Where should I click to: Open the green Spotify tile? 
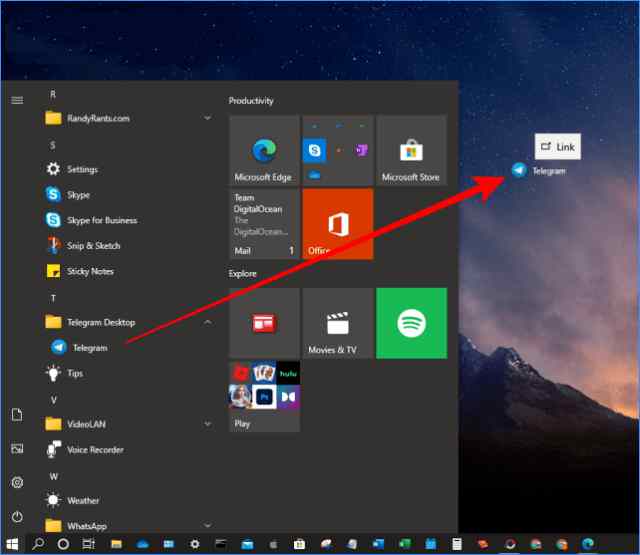coord(411,323)
